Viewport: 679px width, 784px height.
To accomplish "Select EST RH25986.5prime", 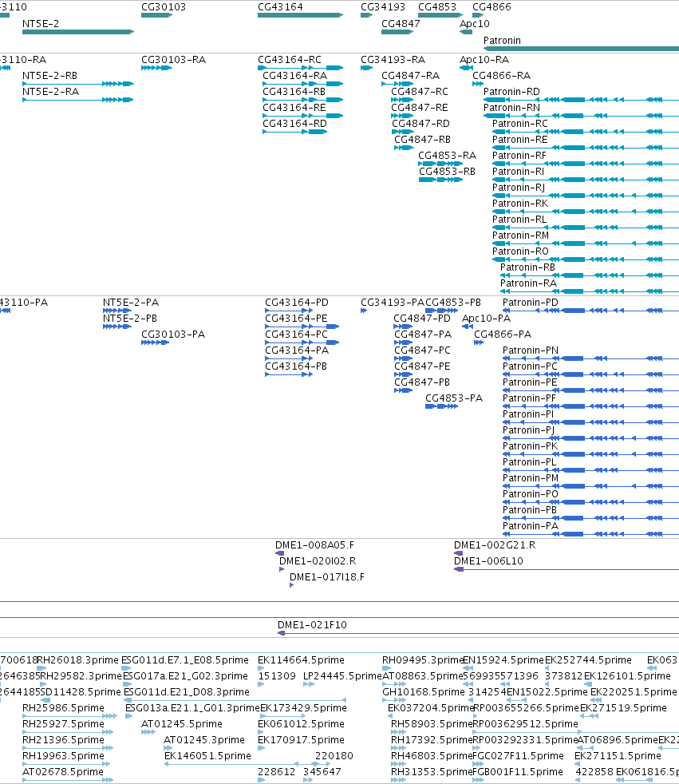I will (64, 708).
